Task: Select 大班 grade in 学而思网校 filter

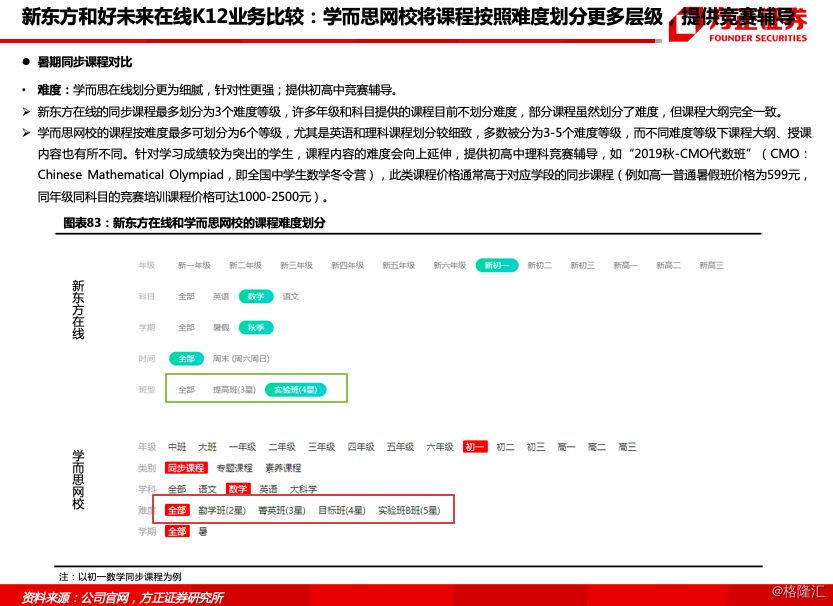Action: tap(207, 447)
